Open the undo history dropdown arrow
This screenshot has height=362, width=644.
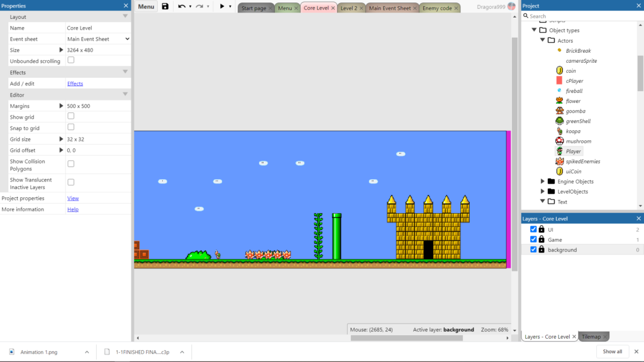click(x=190, y=6)
